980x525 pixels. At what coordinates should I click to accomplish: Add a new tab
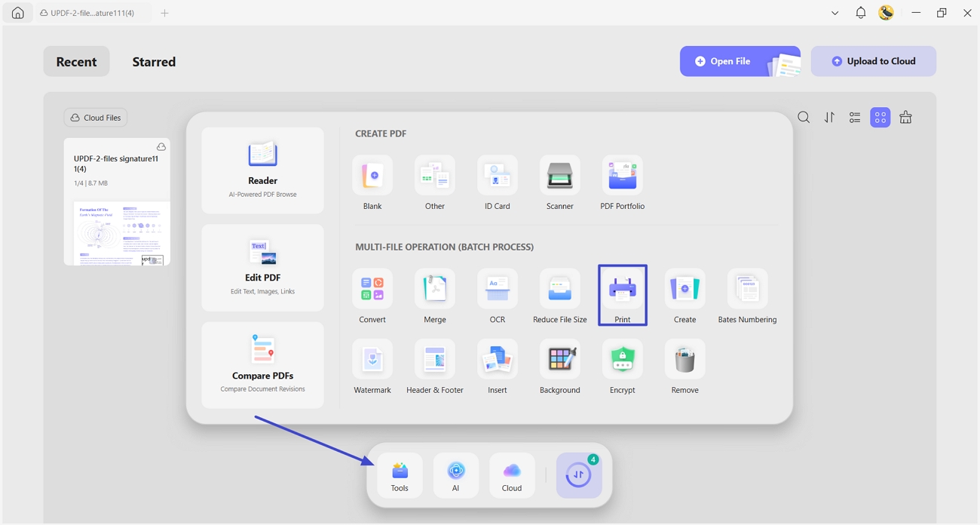[x=164, y=13]
